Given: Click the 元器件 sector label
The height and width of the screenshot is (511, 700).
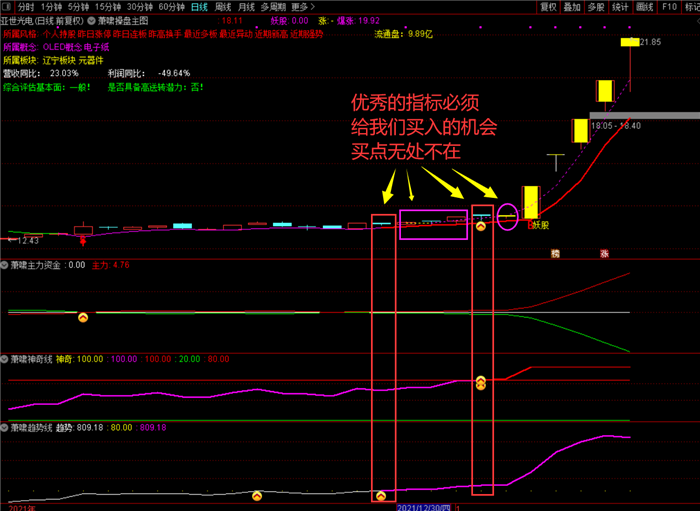Looking at the screenshot, I should (x=91, y=60).
